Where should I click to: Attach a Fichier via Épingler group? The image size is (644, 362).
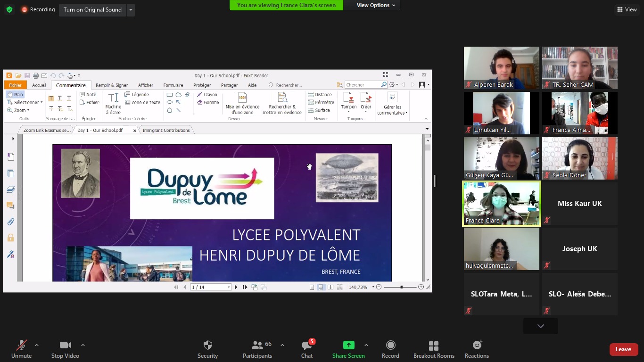89,102
